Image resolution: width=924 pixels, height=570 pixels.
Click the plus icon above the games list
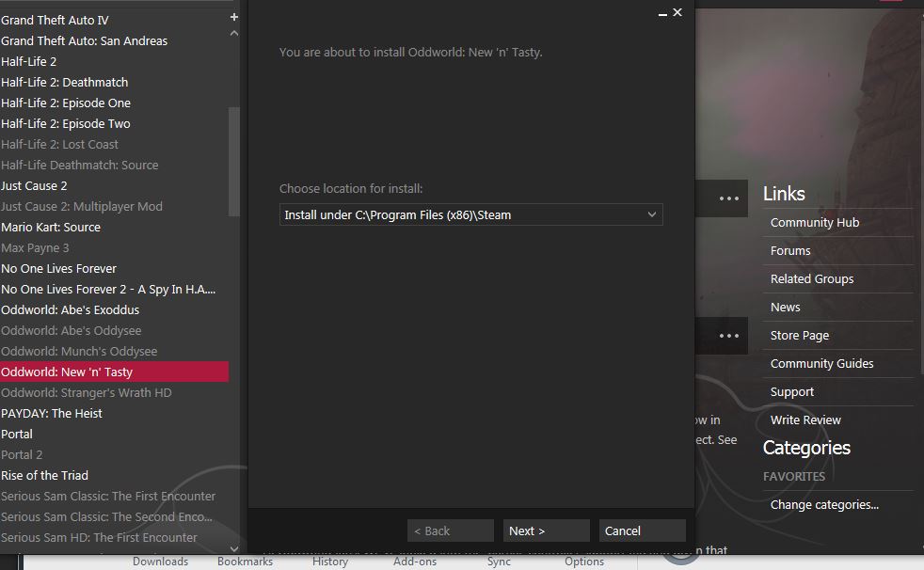point(234,17)
